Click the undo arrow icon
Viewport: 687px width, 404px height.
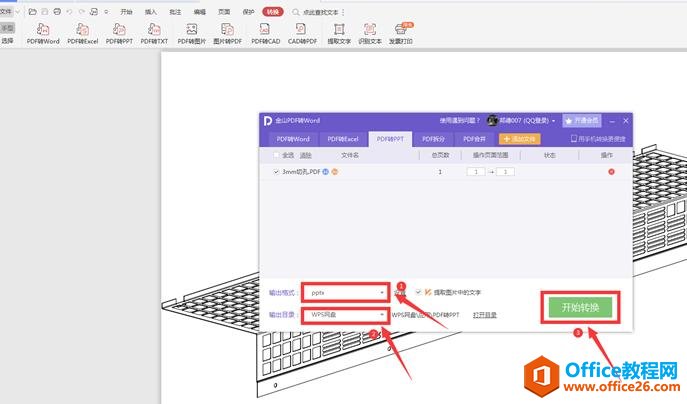[69, 12]
